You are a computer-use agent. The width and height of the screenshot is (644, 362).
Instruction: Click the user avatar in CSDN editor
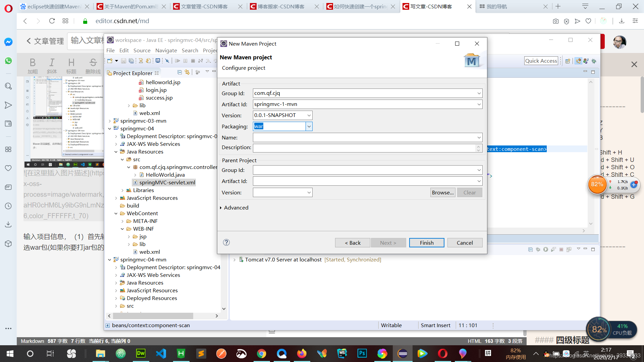(619, 42)
